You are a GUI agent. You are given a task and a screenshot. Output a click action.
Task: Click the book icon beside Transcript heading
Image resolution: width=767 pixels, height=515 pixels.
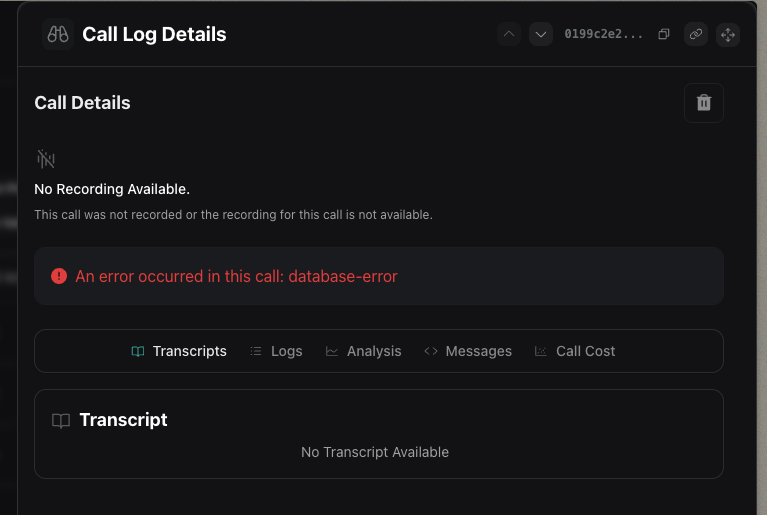(61, 421)
